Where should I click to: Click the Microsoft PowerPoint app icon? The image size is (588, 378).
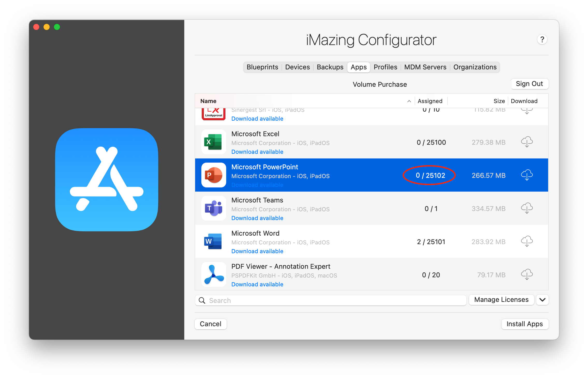[214, 175]
